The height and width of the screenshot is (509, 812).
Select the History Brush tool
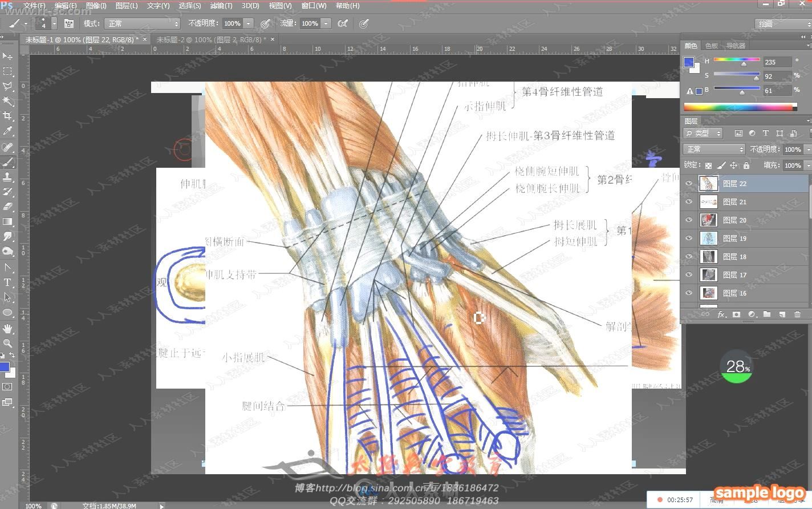tap(7, 192)
